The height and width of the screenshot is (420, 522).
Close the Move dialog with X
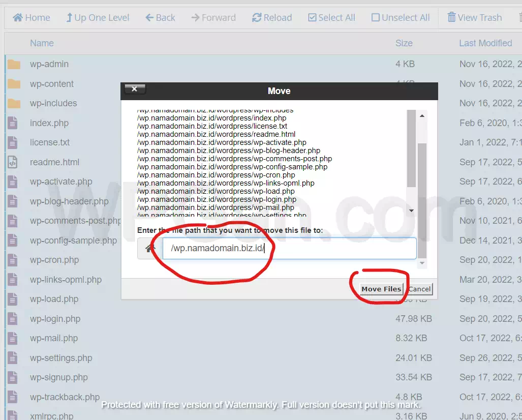tap(135, 89)
